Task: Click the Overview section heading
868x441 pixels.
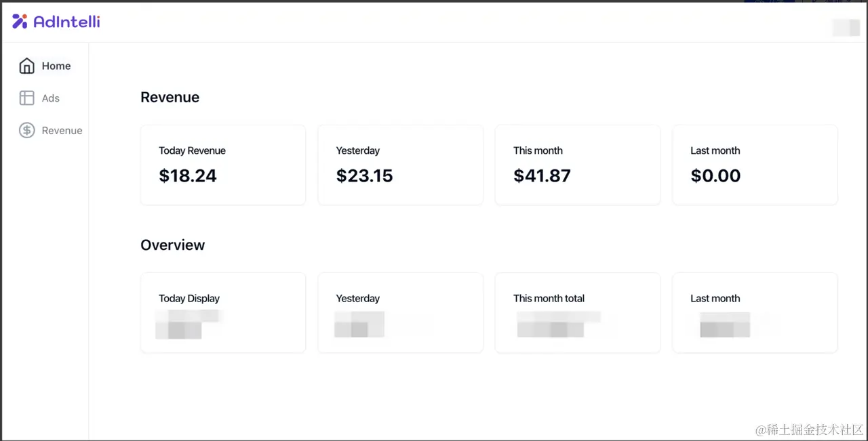Action: (173, 245)
